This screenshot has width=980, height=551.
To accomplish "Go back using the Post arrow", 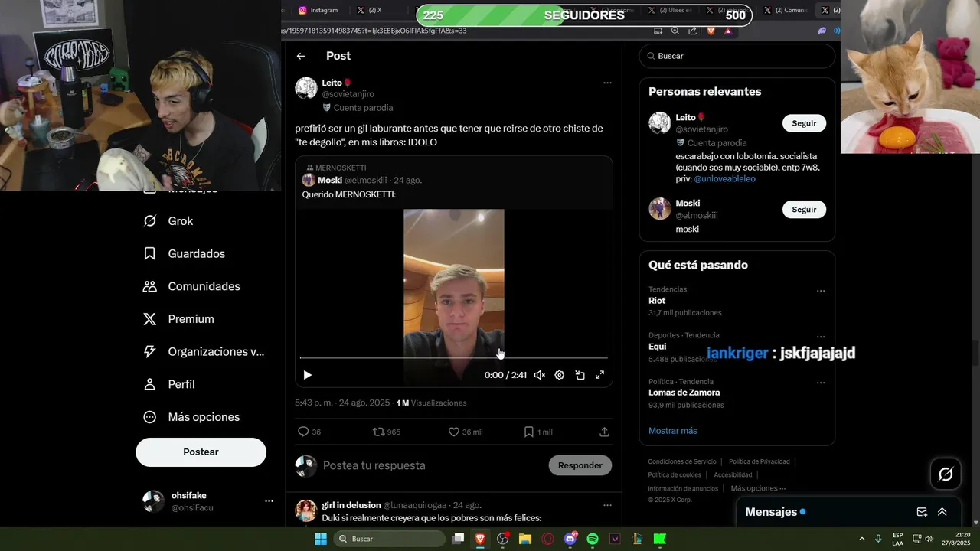I will point(301,56).
